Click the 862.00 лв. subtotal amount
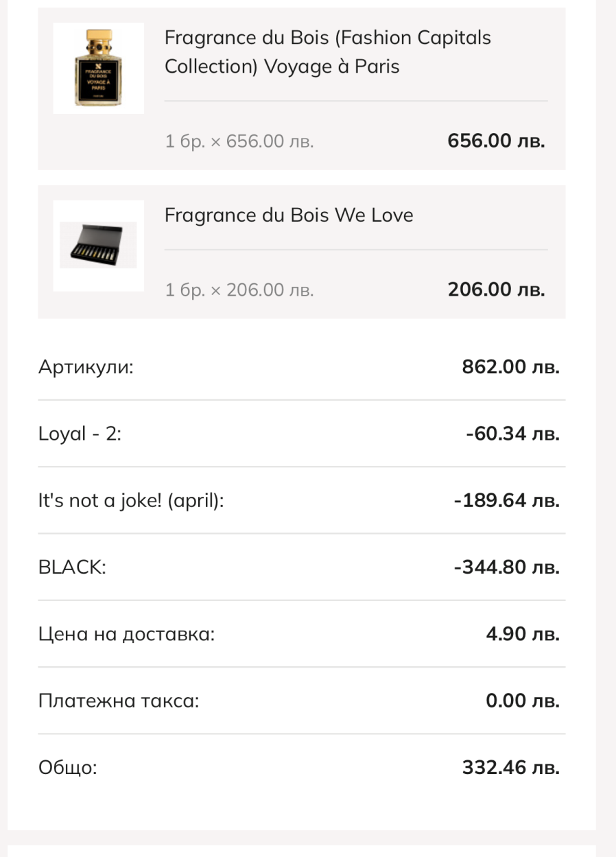Viewport: 616px width, 857px height. tap(510, 367)
